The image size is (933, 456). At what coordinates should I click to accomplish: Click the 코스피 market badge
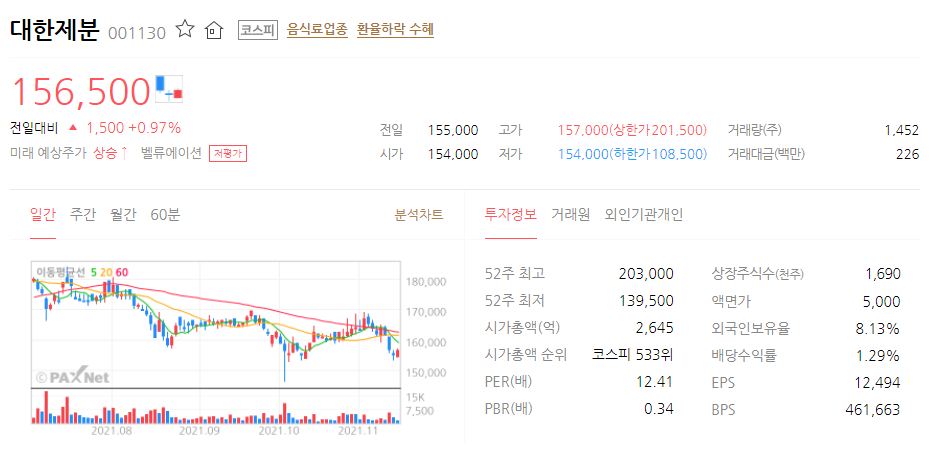(258, 29)
